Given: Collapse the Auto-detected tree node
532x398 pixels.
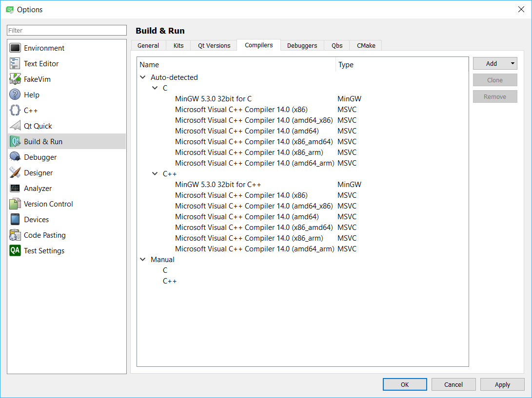Looking at the screenshot, I should pos(143,77).
